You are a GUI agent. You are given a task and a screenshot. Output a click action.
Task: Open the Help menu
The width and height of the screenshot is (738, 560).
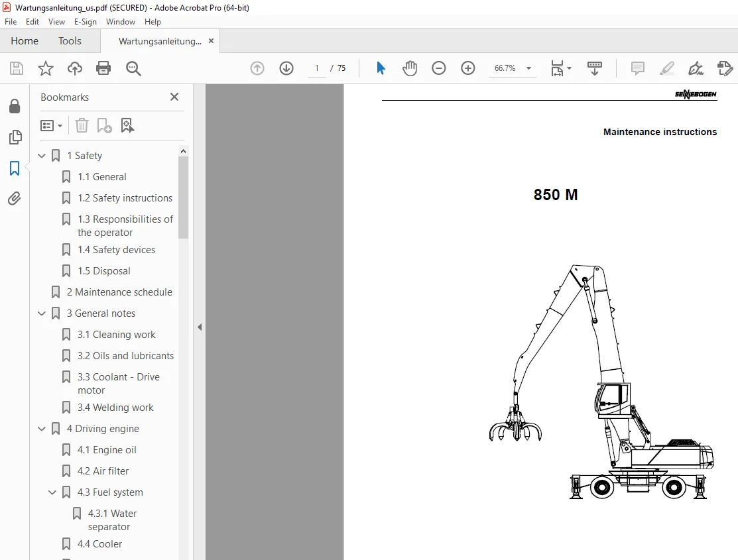(153, 22)
